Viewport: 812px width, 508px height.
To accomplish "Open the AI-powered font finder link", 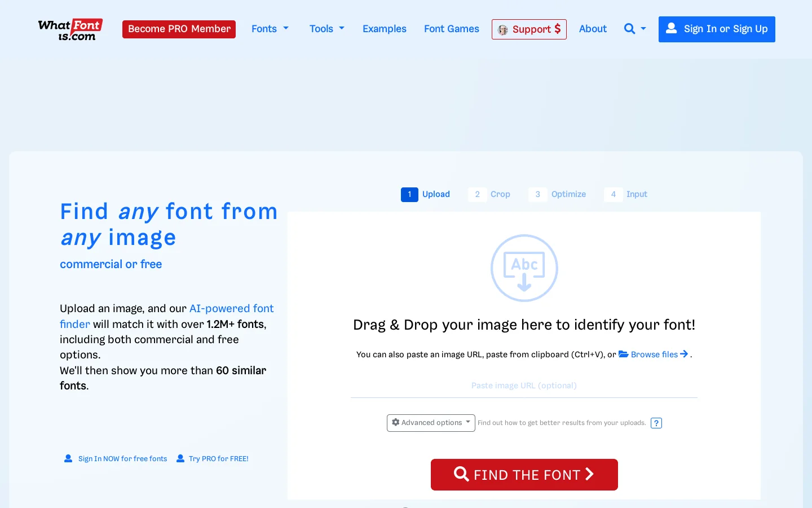I will click(167, 316).
